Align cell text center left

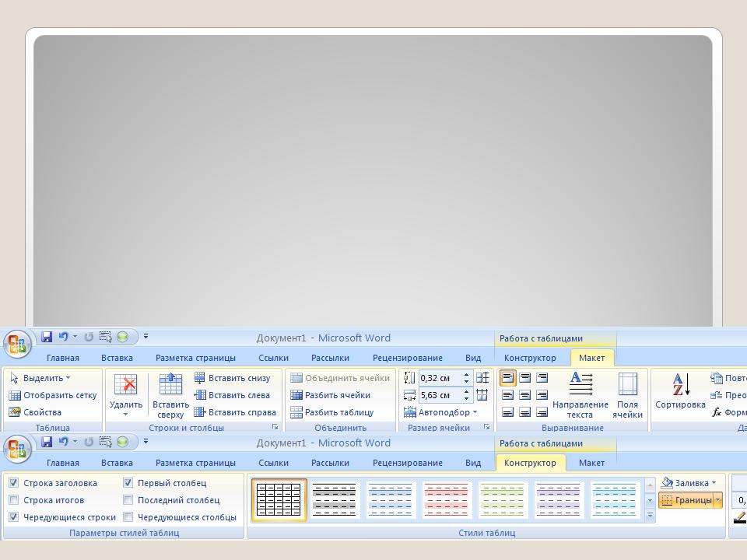tap(507, 395)
